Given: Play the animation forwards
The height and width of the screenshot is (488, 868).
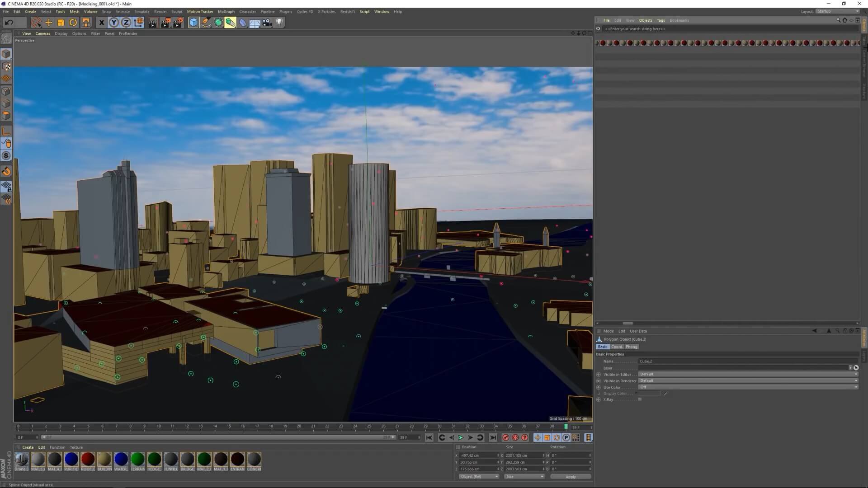Looking at the screenshot, I should pyautogui.click(x=461, y=437).
